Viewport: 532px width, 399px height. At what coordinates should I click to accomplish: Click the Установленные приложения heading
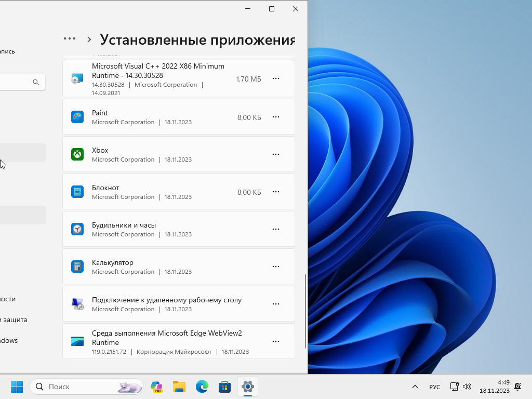point(198,40)
